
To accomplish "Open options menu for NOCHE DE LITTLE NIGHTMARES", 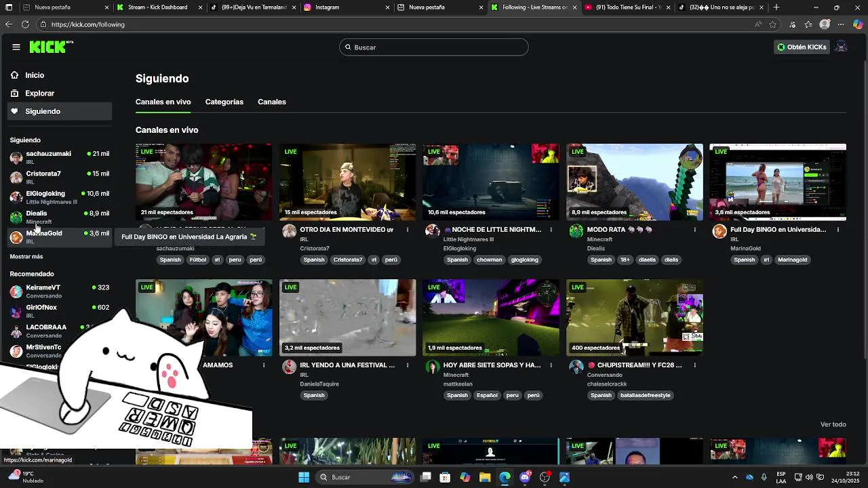I will click(551, 230).
